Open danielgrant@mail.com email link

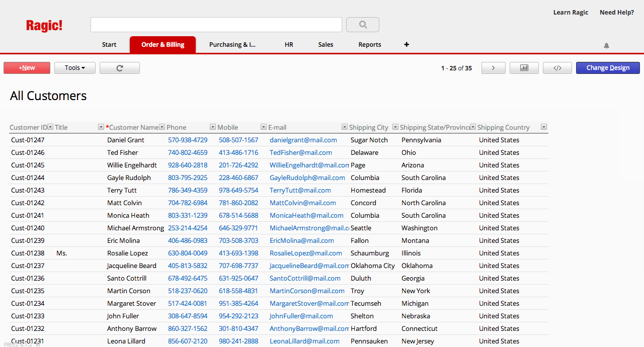303,140
